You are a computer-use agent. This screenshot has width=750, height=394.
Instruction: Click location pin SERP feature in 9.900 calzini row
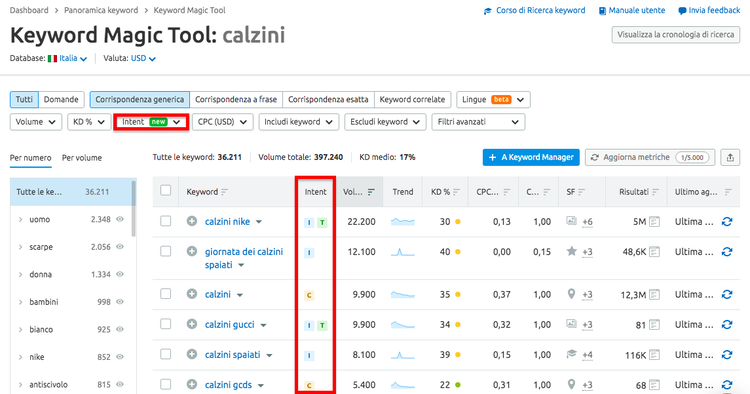(x=571, y=294)
